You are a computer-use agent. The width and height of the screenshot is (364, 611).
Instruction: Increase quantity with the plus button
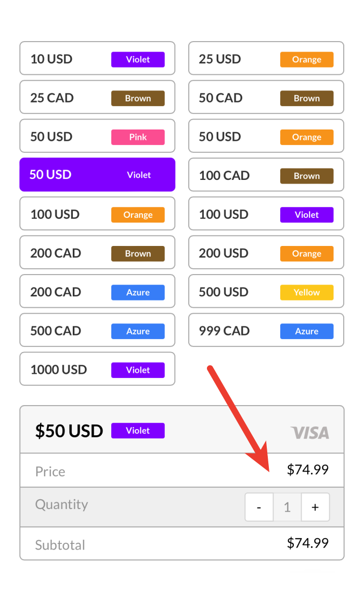coord(315,508)
